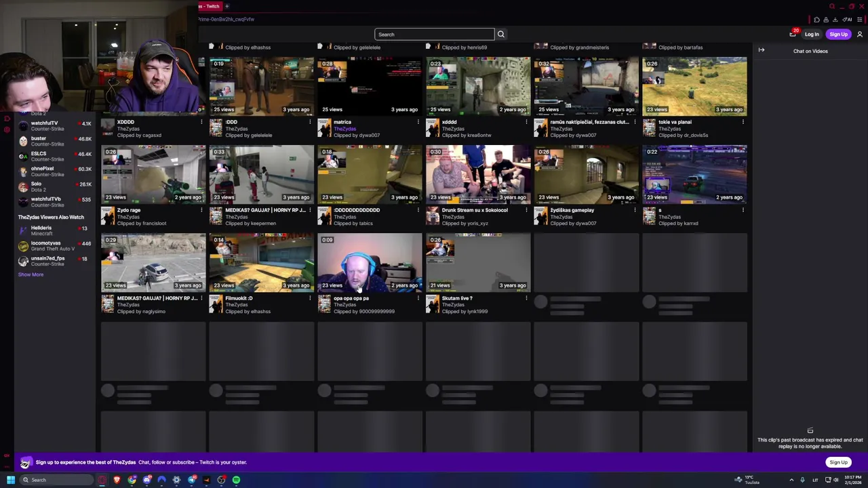Viewport: 868px width, 488px height.
Task: Click the browser title bar search icon
Action: [x=832, y=6]
